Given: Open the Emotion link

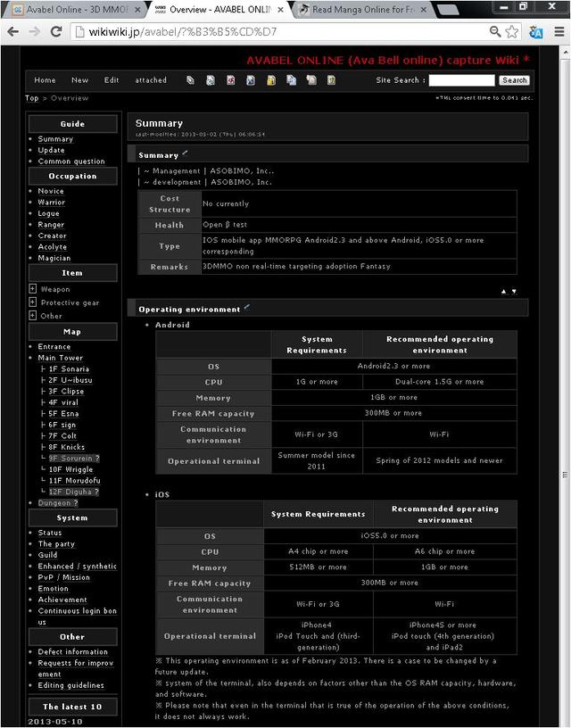Looking at the screenshot, I should (x=54, y=588).
